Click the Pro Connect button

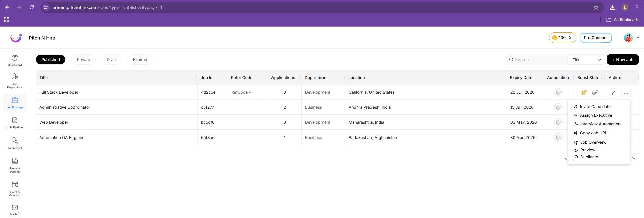tap(596, 38)
